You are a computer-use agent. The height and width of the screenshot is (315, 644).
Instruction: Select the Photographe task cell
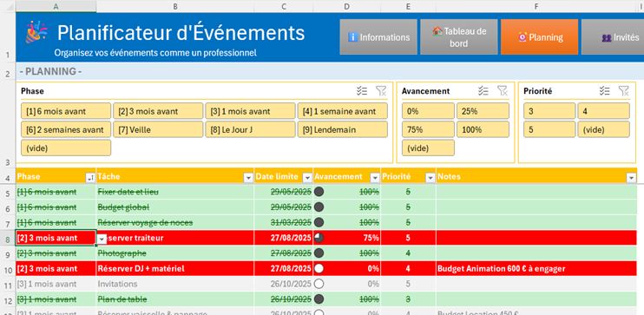pos(175,253)
